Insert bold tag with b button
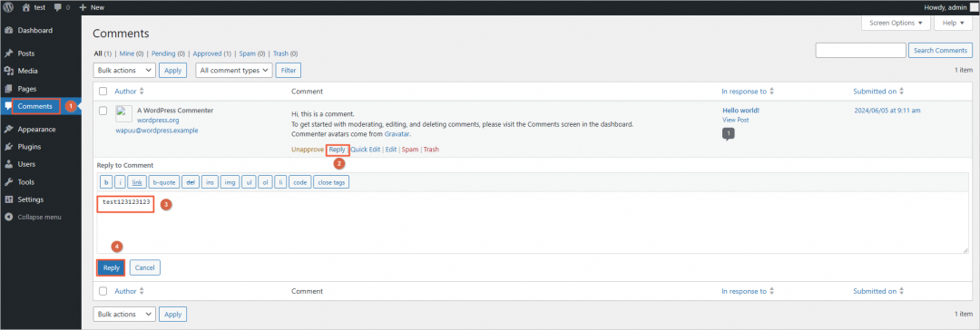The height and width of the screenshot is (330, 980). (106, 182)
